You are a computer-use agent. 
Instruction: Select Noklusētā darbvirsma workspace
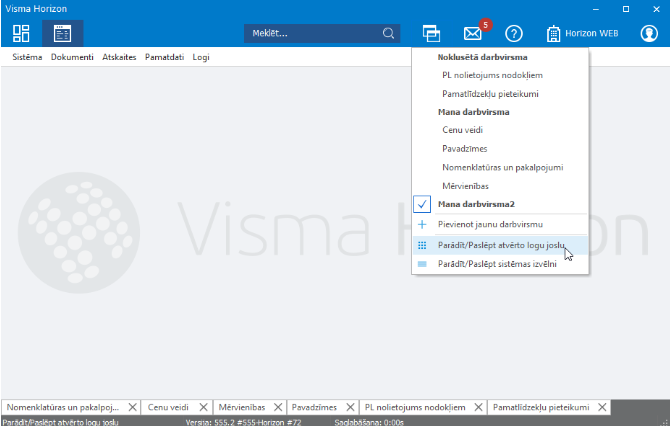tap(482, 57)
